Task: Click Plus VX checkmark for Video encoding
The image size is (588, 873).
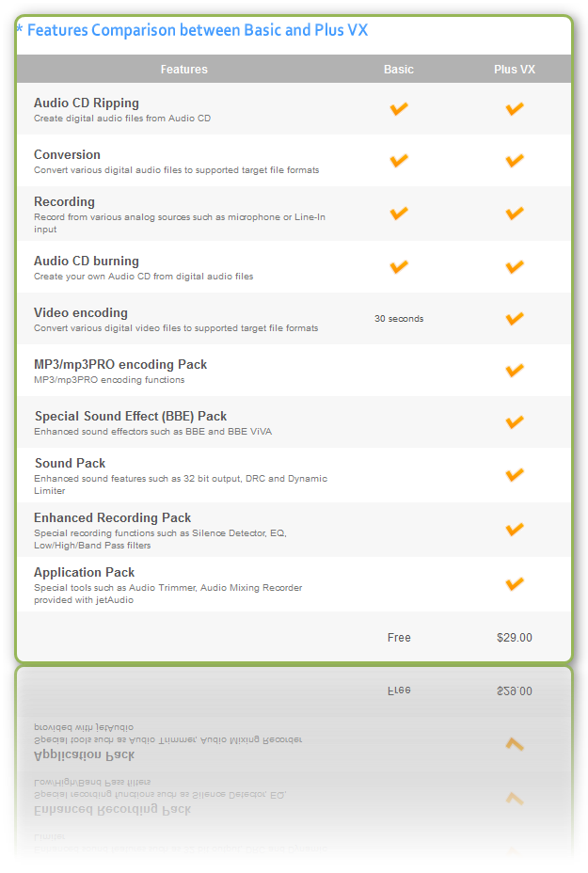Action: click(x=515, y=319)
